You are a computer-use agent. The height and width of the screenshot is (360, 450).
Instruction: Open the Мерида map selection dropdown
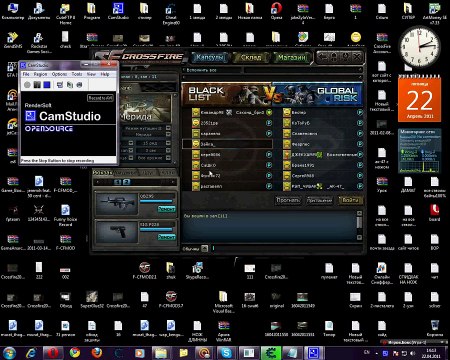(168, 134)
